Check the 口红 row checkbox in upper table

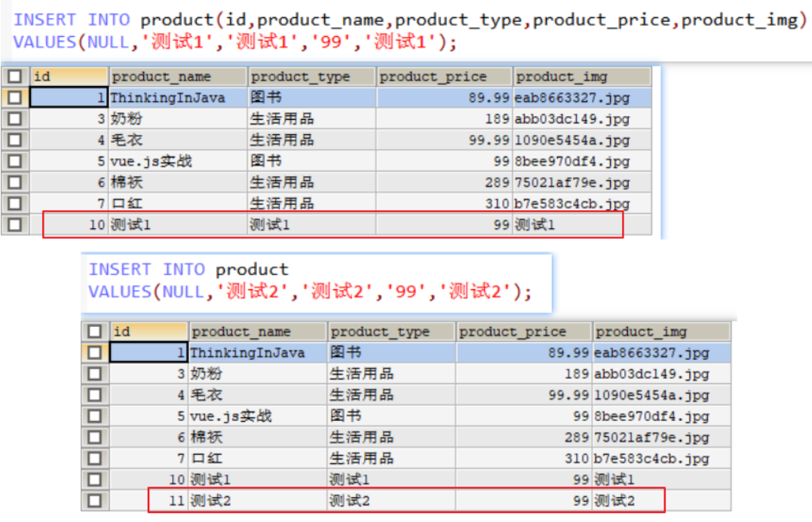14,203
